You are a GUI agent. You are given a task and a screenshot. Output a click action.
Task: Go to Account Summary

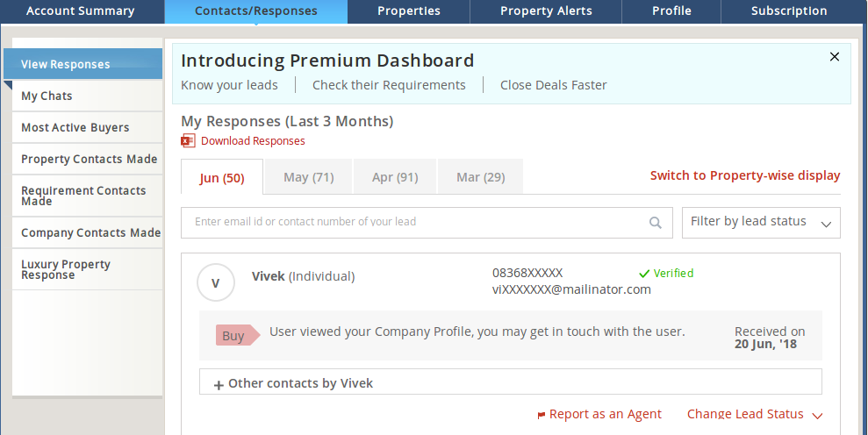click(x=81, y=11)
